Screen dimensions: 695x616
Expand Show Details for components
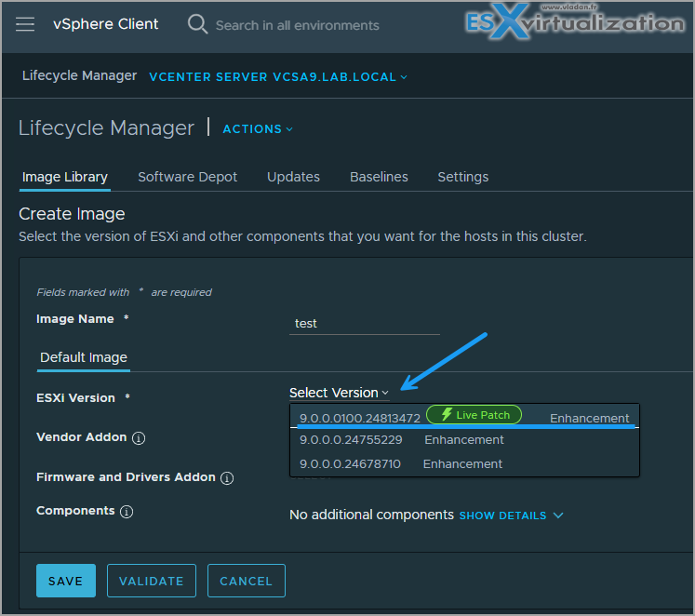click(x=511, y=516)
